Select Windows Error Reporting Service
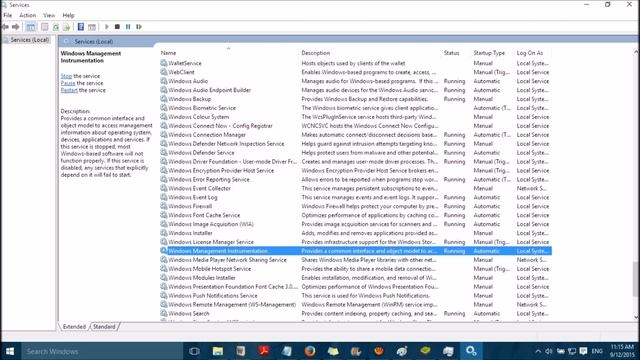 355,180
